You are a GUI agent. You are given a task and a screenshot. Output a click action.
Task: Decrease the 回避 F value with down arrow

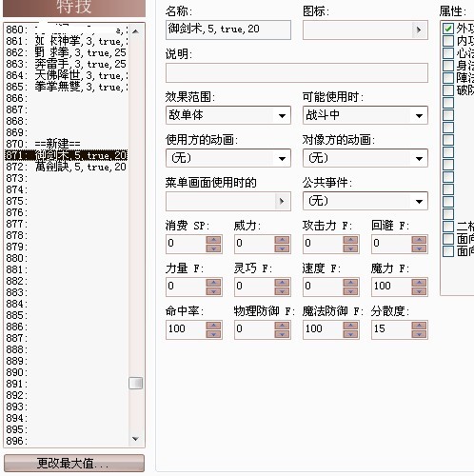[x=419, y=248]
